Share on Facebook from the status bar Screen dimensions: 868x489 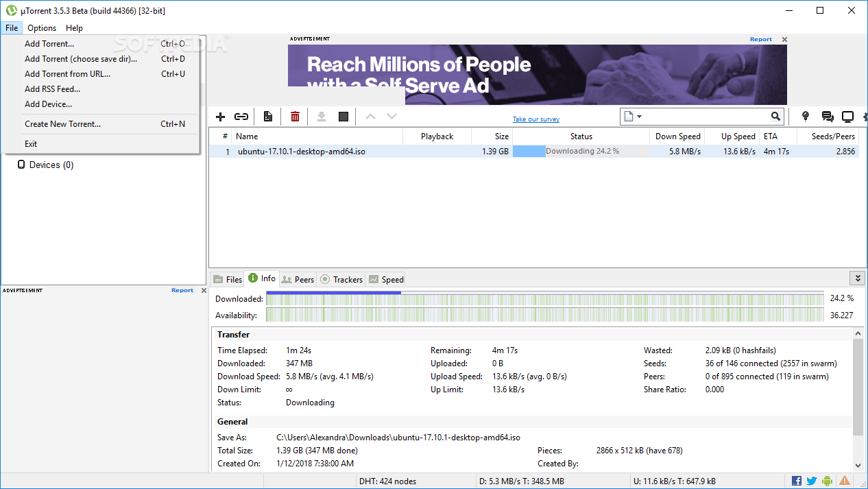click(x=796, y=480)
